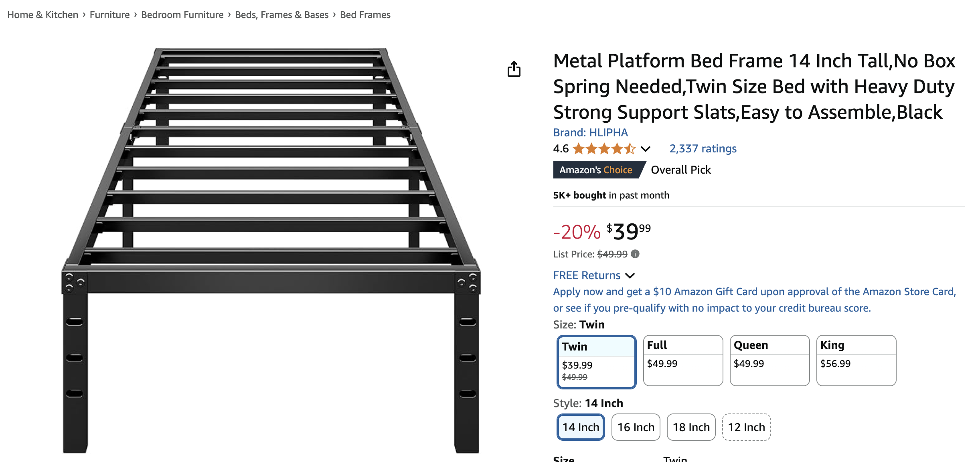The image size is (980, 462).
Task: Choose the 16 Inch style
Action: (x=636, y=427)
